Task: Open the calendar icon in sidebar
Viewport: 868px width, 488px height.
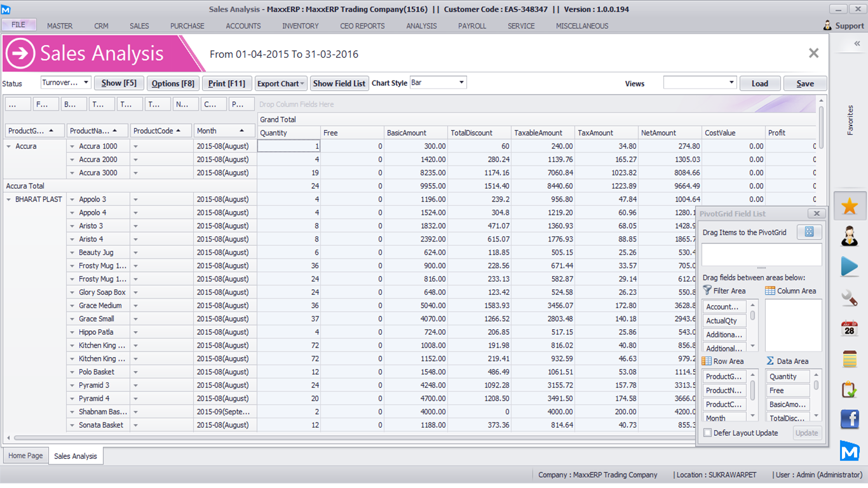Action: [x=850, y=328]
